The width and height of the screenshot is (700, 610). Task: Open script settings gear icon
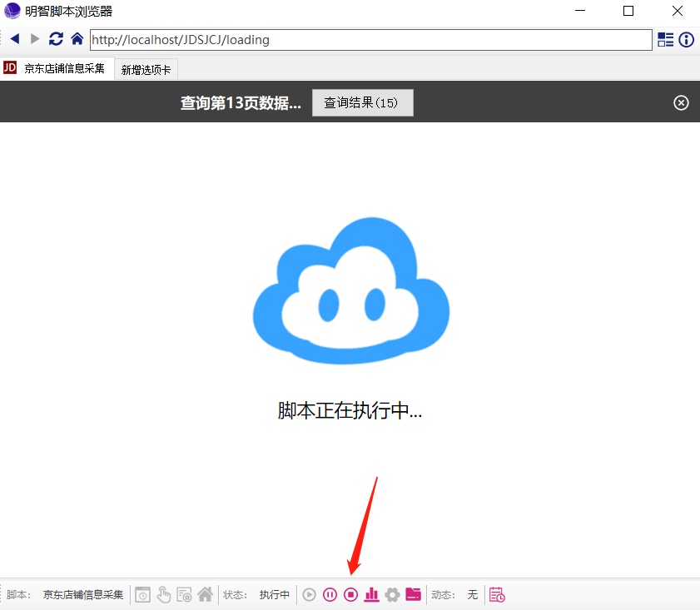pos(392,594)
